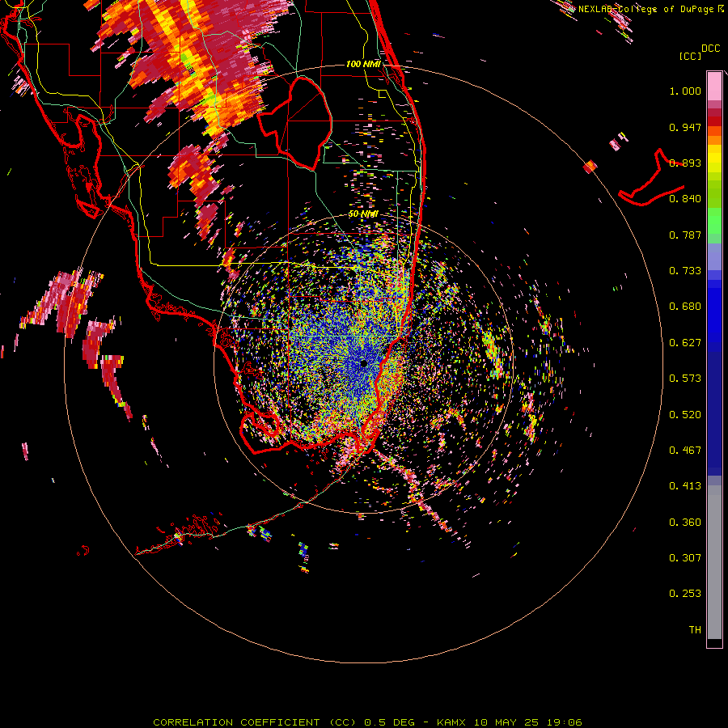Select the 0.947 value on color scale
This screenshot has height=728, width=728.
coord(685,127)
